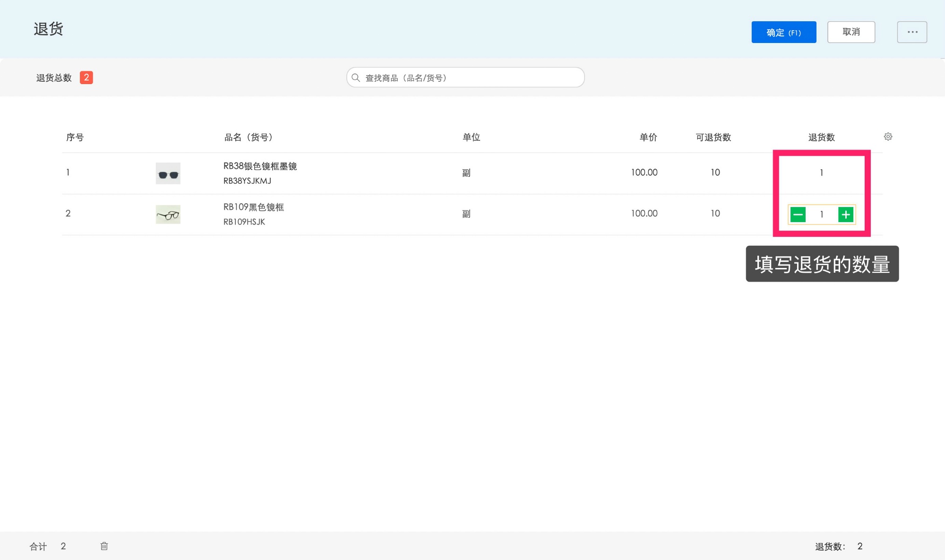Click the trash delete icon

tap(104, 546)
